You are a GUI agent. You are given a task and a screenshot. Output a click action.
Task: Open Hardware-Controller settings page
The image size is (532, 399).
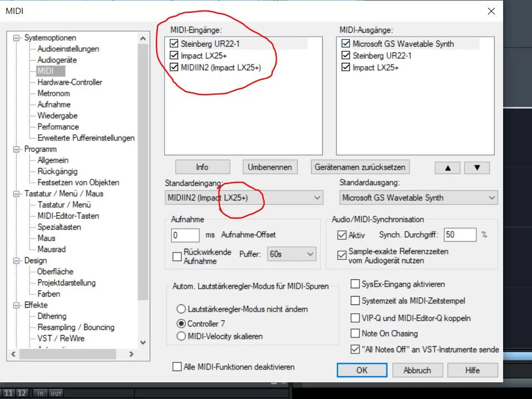pos(70,82)
